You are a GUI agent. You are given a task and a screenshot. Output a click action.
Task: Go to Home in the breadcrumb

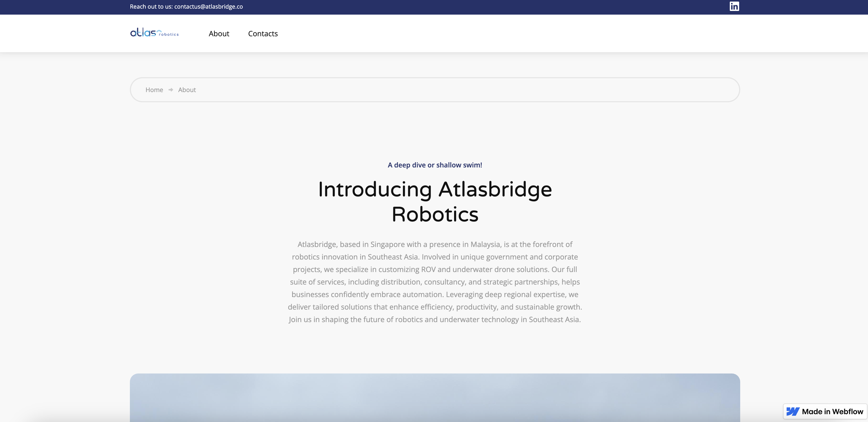click(x=154, y=90)
